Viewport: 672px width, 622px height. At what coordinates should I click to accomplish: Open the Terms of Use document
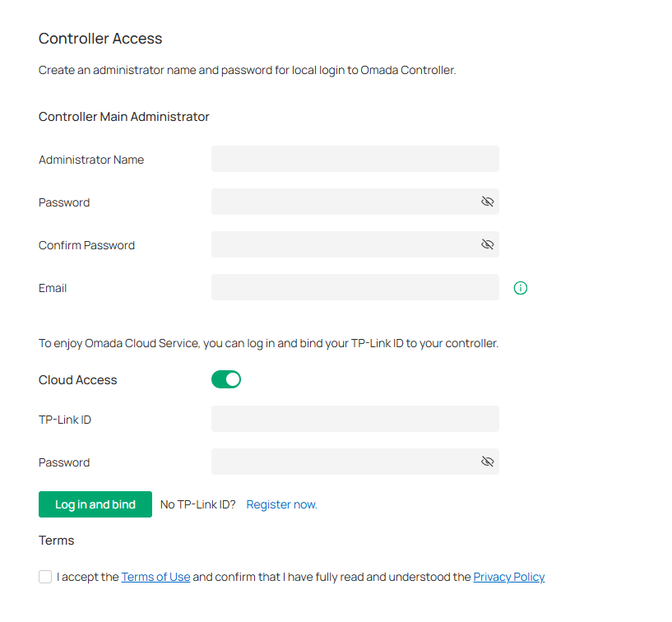(x=155, y=576)
